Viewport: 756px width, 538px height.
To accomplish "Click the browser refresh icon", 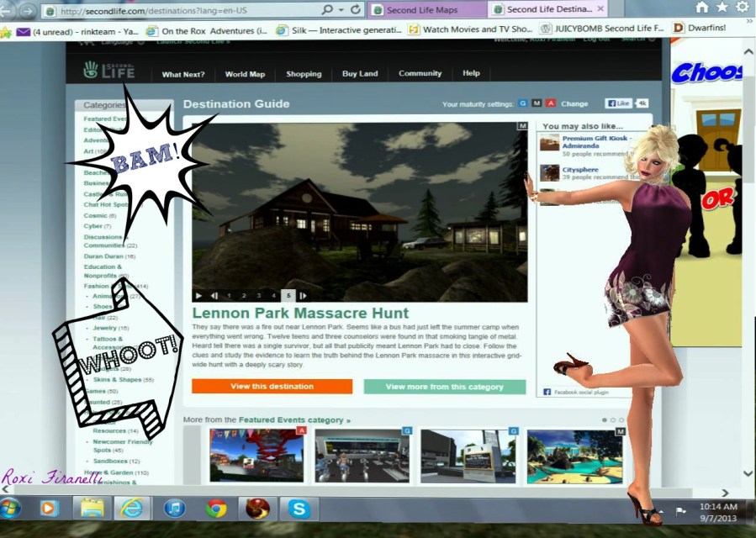I will pyautogui.click(x=356, y=10).
